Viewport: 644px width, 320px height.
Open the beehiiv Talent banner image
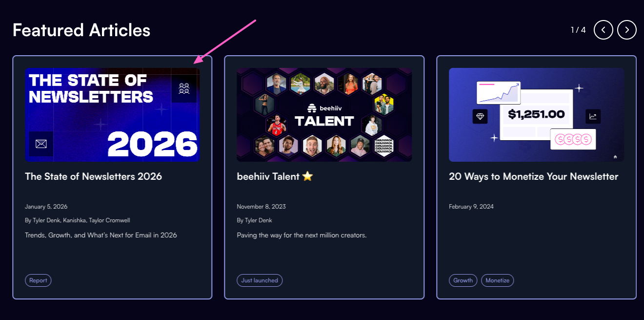coord(324,115)
